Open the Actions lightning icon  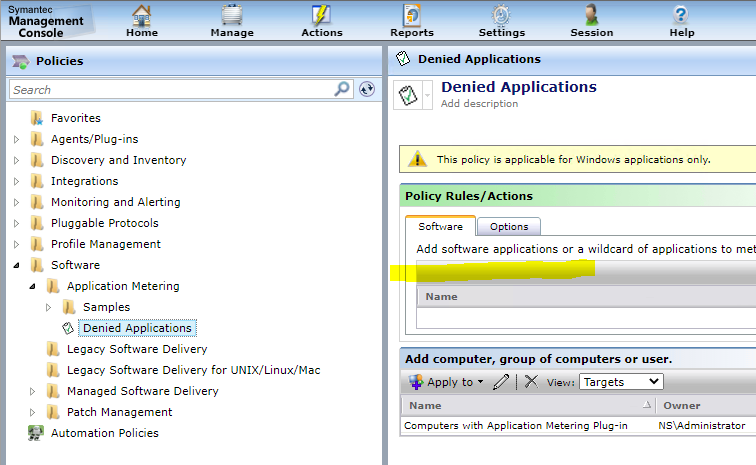click(x=321, y=15)
